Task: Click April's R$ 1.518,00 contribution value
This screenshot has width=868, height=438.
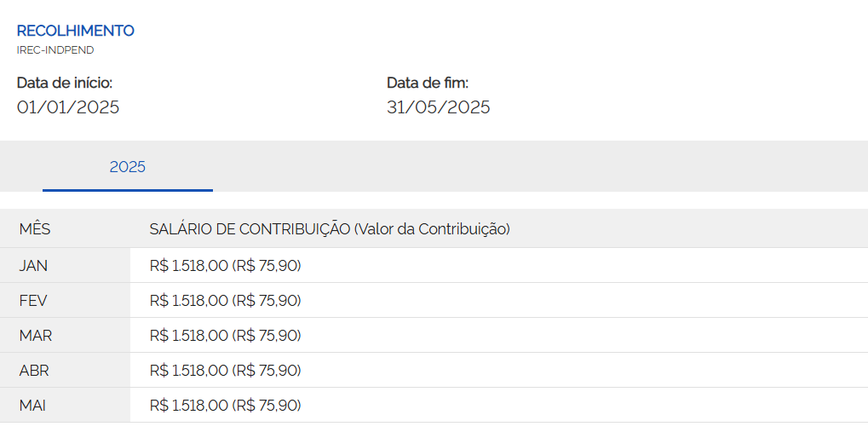Action: (x=189, y=371)
